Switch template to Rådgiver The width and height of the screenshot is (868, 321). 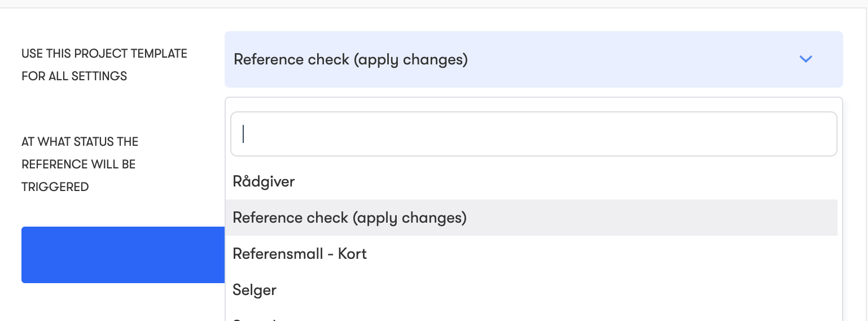click(x=264, y=181)
